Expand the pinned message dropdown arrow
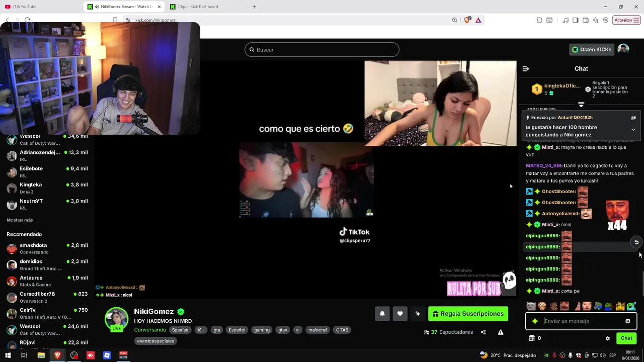644x362 pixels. [x=633, y=130]
